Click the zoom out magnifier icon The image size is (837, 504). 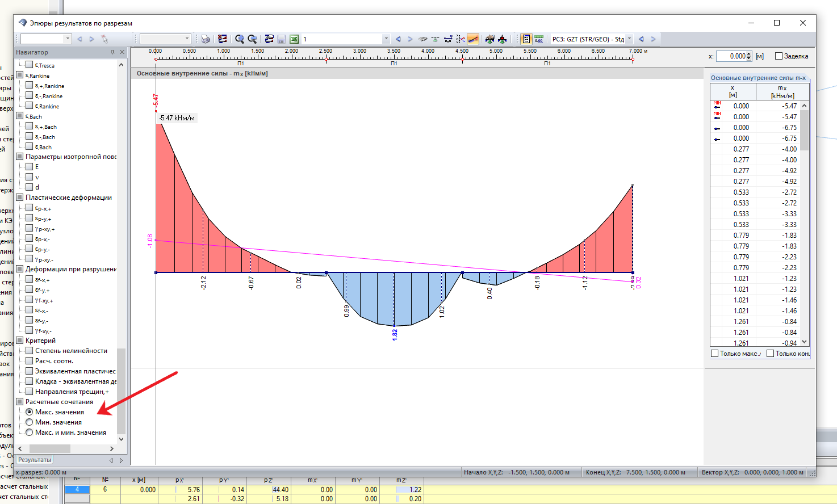pos(252,39)
